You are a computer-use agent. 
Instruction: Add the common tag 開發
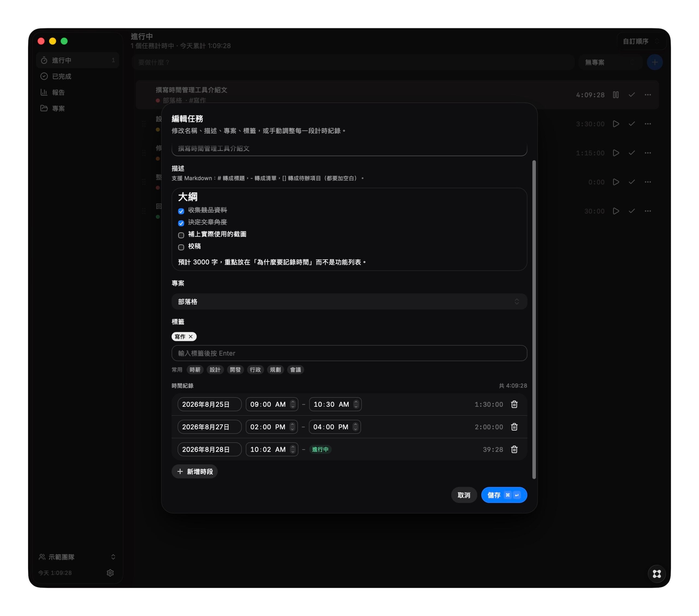235,370
